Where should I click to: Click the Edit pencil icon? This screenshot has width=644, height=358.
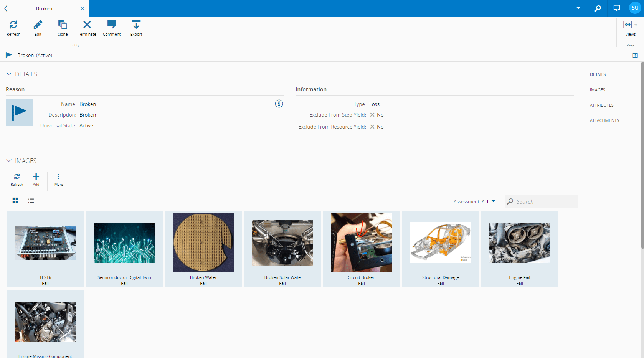tap(38, 25)
